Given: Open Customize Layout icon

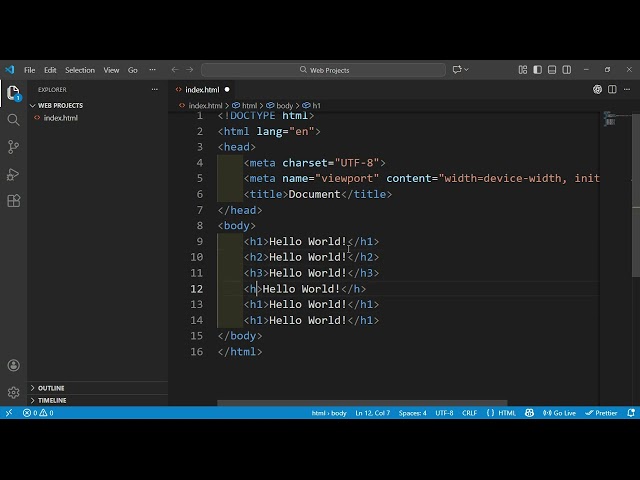Looking at the screenshot, I should (x=523, y=70).
